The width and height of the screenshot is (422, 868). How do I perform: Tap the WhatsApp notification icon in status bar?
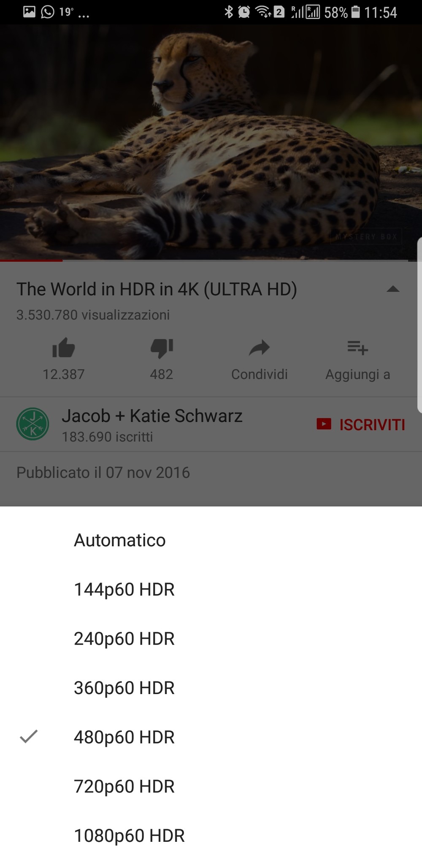click(x=48, y=12)
